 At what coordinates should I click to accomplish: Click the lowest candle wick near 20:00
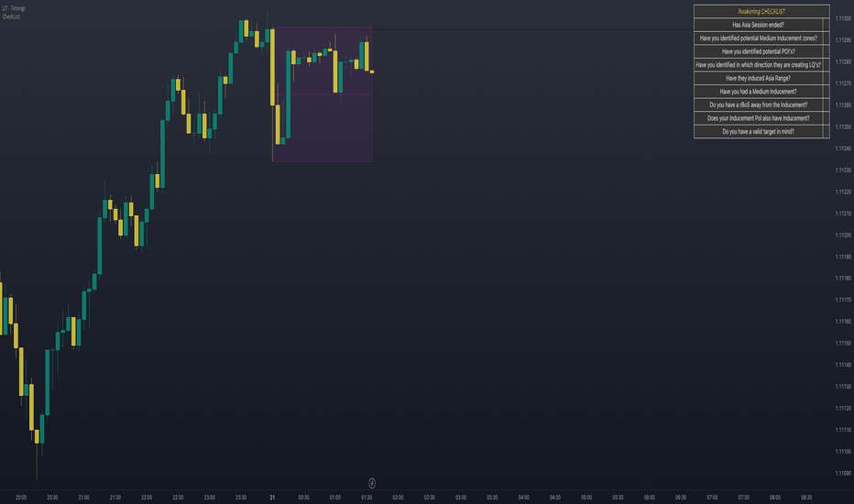click(37, 461)
